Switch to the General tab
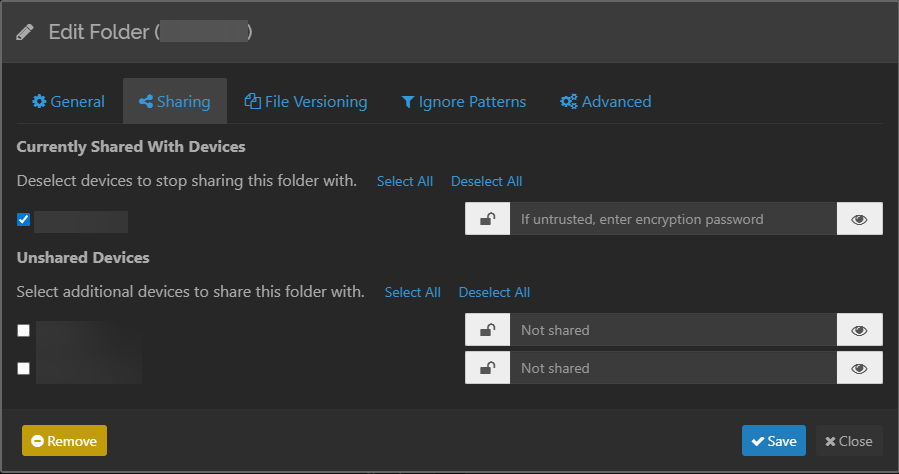The image size is (899, 474). point(68,101)
